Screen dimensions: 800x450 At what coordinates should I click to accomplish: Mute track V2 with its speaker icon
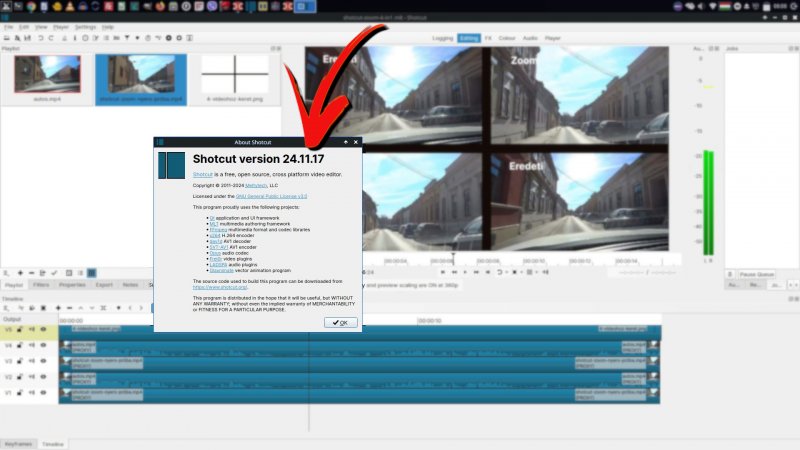pyautogui.click(x=32, y=377)
